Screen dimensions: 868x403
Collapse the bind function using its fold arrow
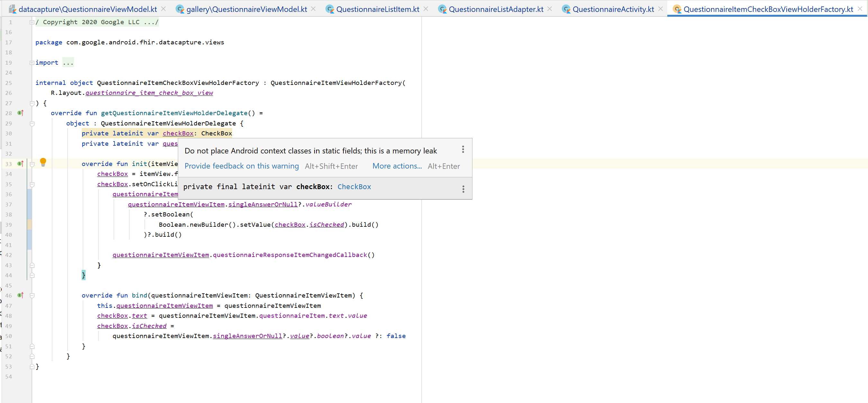[x=32, y=296]
